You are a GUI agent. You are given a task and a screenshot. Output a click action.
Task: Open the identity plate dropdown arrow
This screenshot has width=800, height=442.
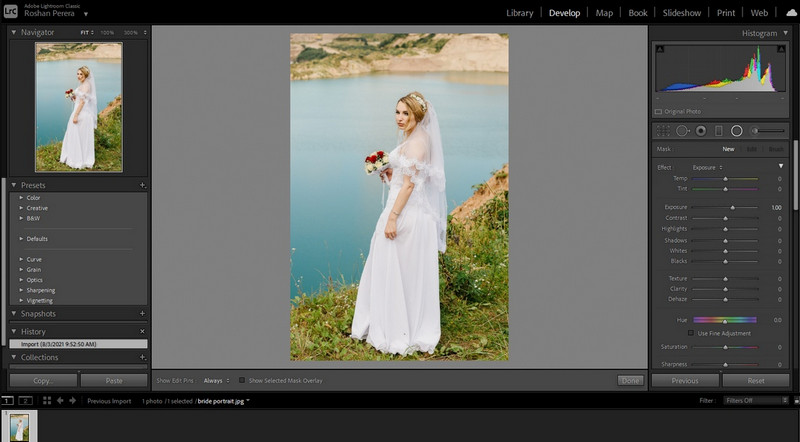point(86,14)
